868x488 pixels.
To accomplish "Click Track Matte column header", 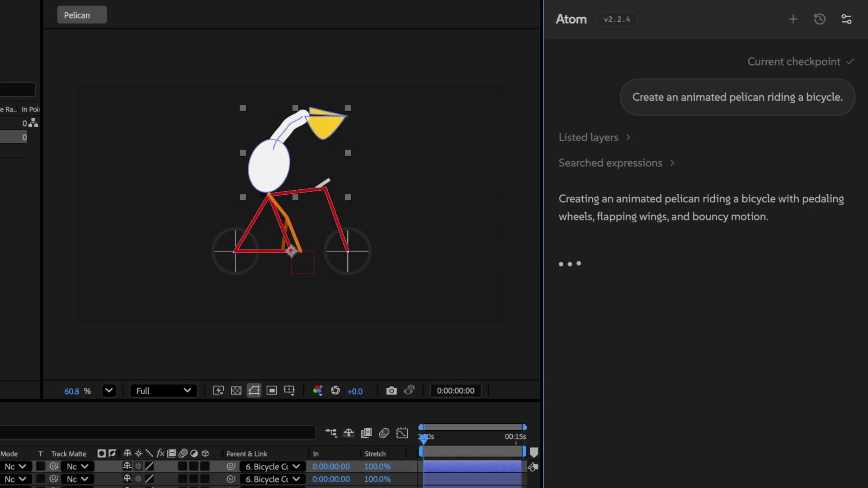I will (x=68, y=454).
